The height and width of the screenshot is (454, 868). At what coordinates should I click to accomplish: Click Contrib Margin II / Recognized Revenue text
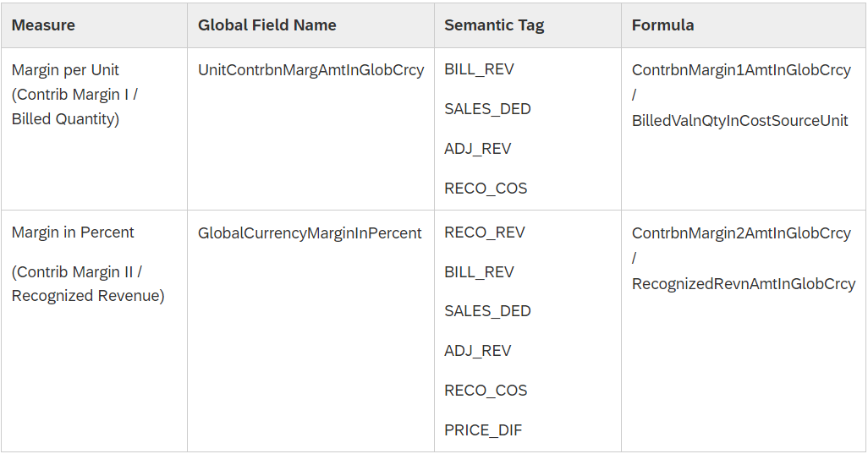88,284
